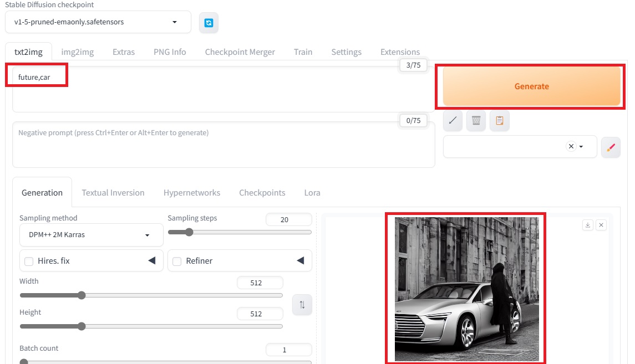Close the generated image preview

coord(601,225)
